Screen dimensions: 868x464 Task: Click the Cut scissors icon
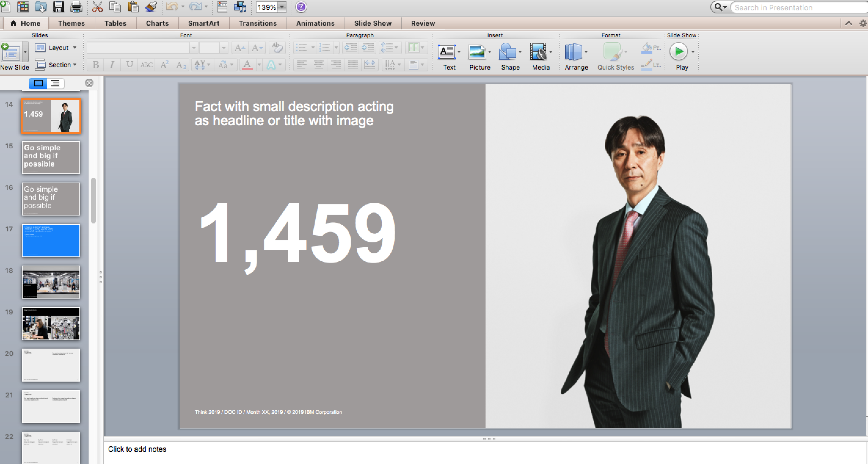(x=97, y=7)
